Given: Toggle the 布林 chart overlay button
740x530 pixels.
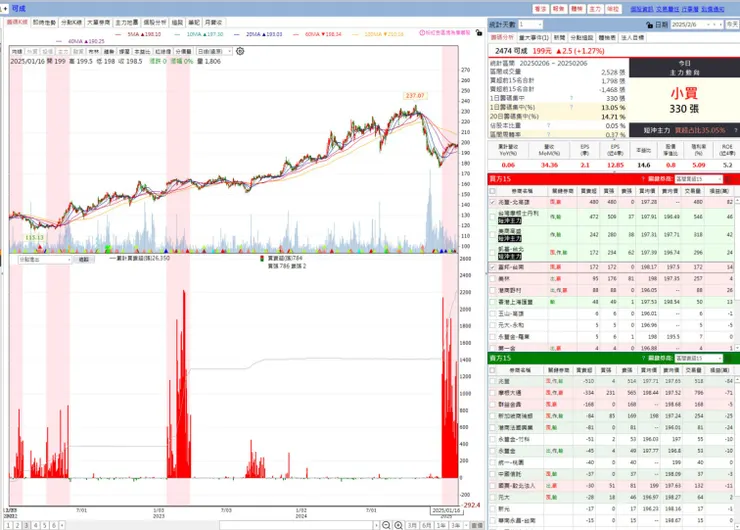Looking at the screenshot, I should click(94, 51).
